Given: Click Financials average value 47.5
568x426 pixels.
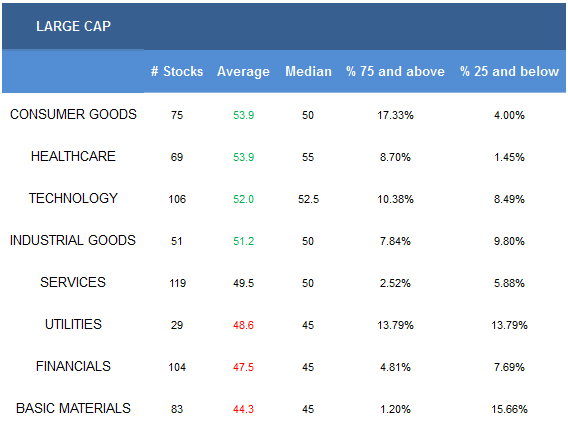Looking at the screenshot, I should [243, 367].
